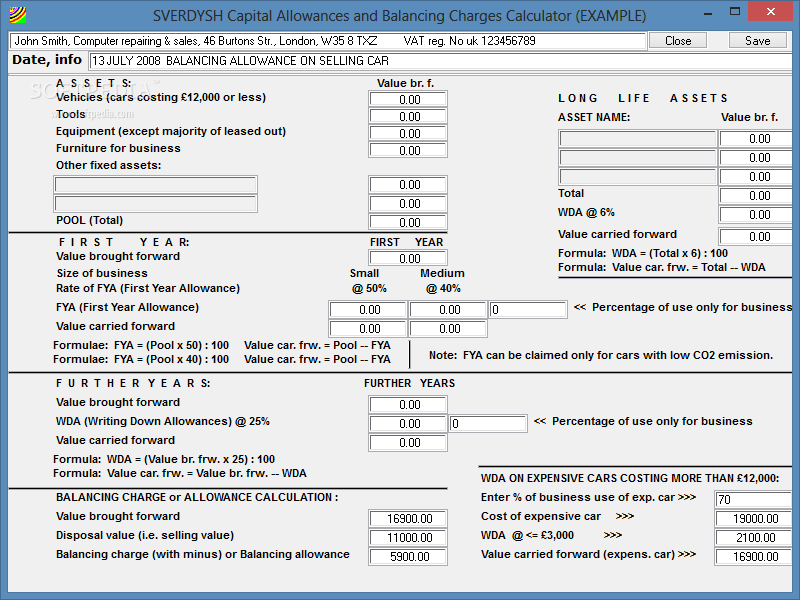The width and height of the screenshot is (800, 600).
Task: Click the Balancing value brought forward field 16900.00
Action: pos(408,518)
